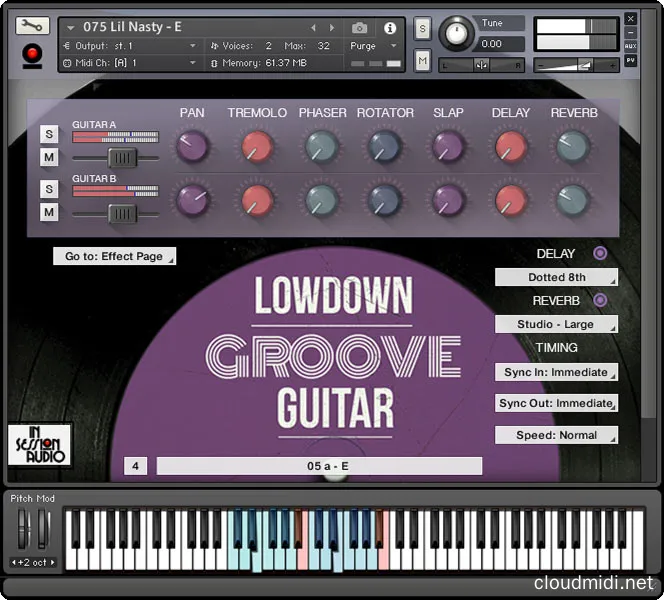Mute Guitar B with M button

(48, 212)
